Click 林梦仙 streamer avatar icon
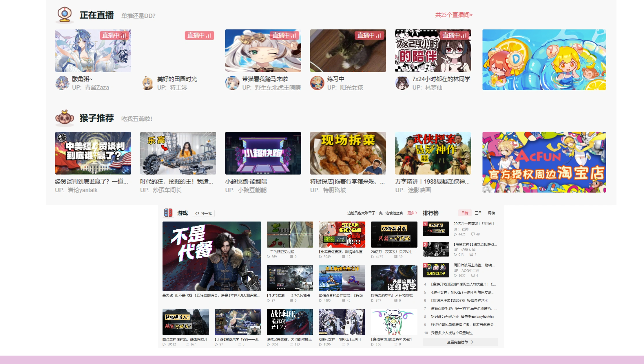The image size is (644, 364). tap(402, 83)
